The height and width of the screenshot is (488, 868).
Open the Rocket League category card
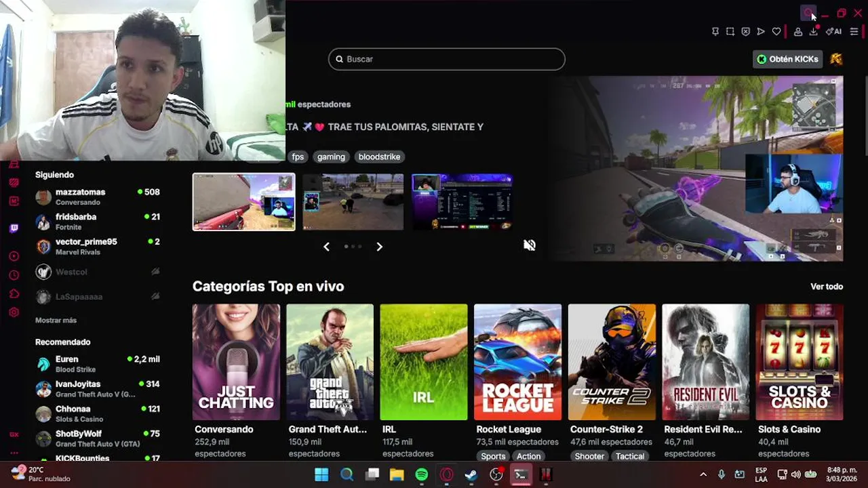(x=517, y=362)
